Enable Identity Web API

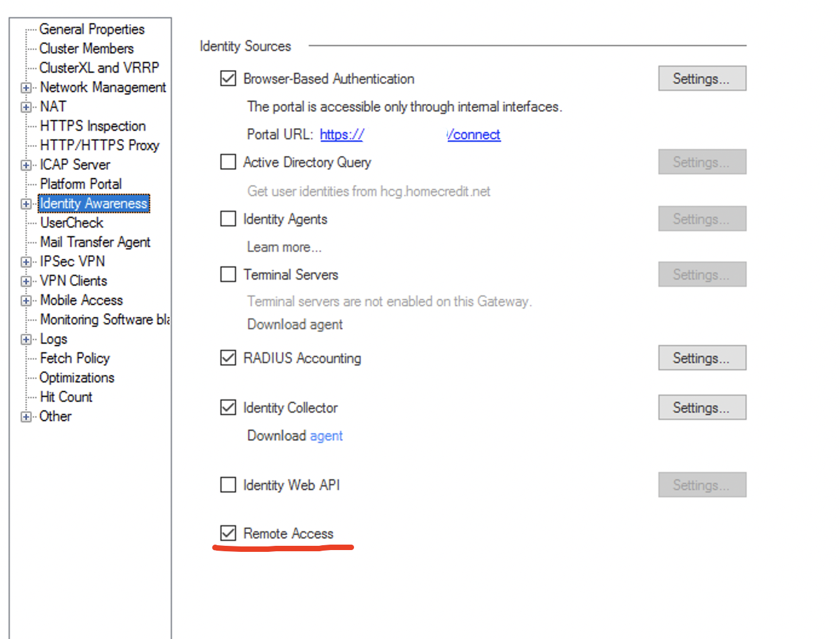click(x=228, y=485)
